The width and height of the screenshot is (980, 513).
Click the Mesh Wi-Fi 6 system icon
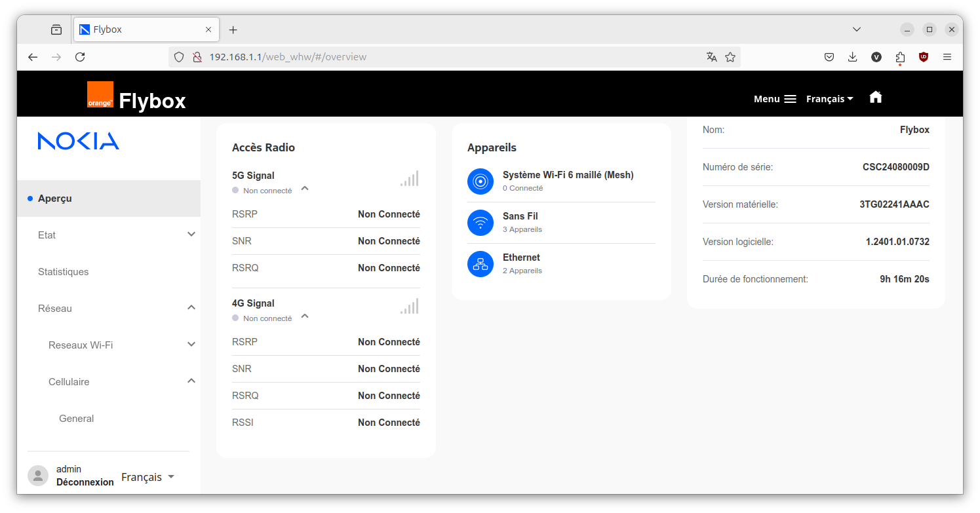pos(480,181)
